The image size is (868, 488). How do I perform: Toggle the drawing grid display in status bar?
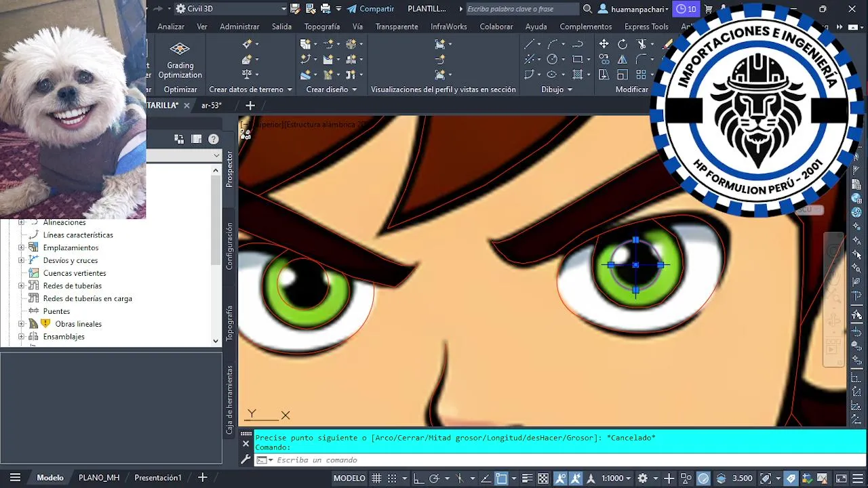pos(376,478)
